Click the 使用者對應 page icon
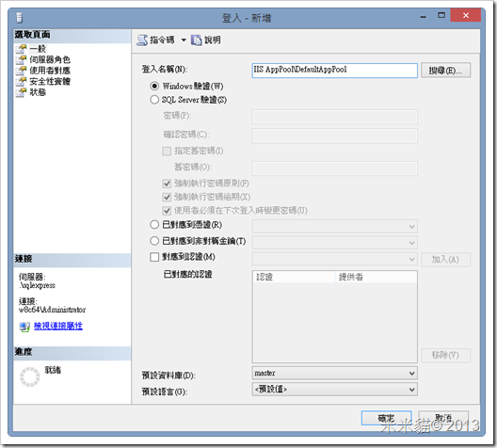The height and width of the screenshot is (448, 497). [x=22, y=71]
